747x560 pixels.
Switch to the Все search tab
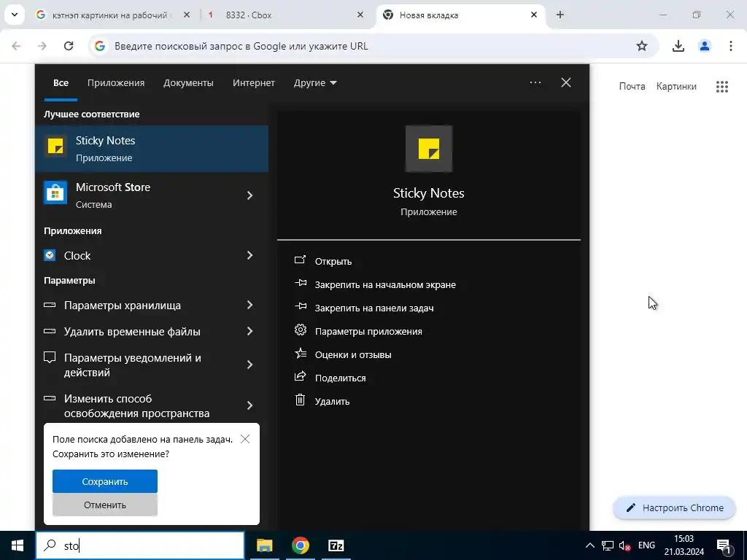coord(61,83)
